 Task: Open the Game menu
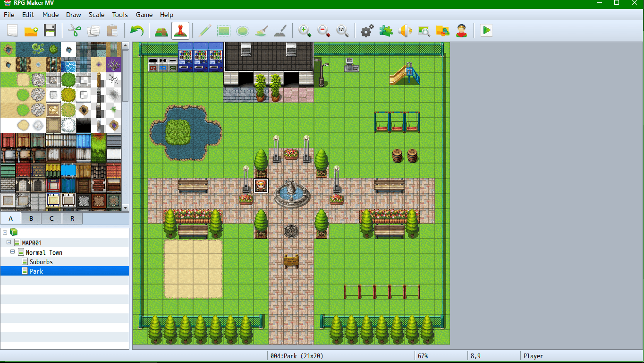[x=144, y=15]
